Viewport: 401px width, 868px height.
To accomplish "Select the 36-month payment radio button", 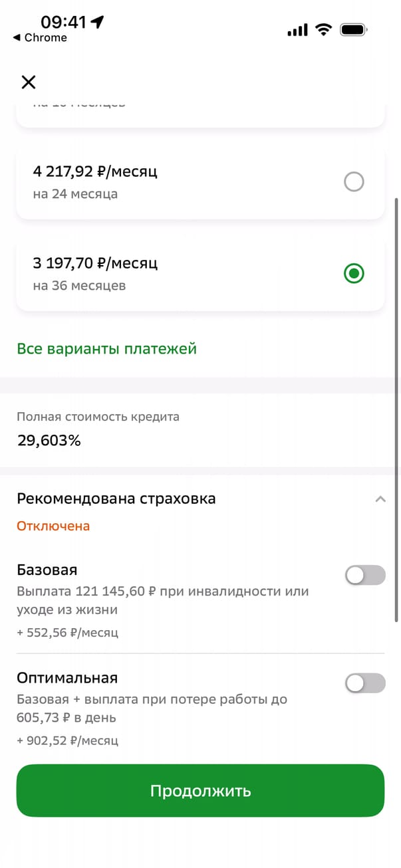I will 354,273.
